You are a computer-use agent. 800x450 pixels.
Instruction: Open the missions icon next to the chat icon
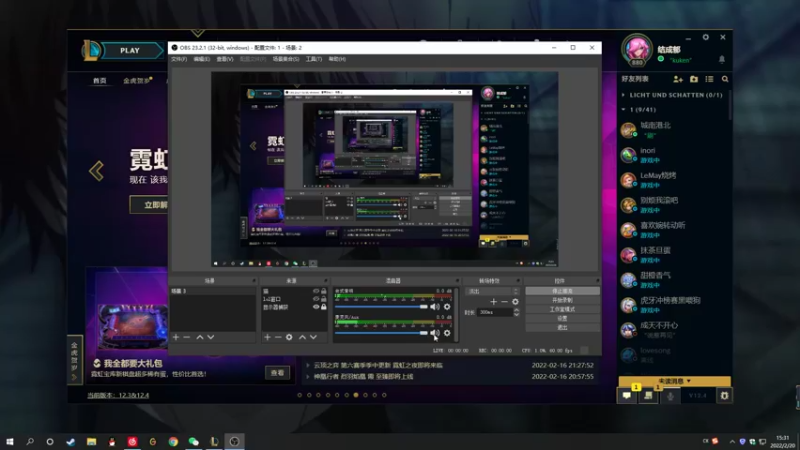[x=648, y=395]
